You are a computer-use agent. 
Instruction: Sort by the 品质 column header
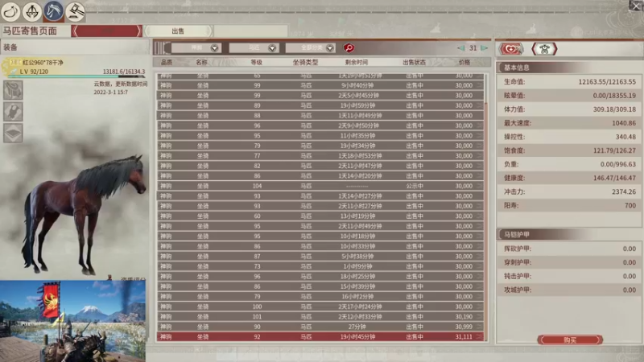(x=167, y=63)
